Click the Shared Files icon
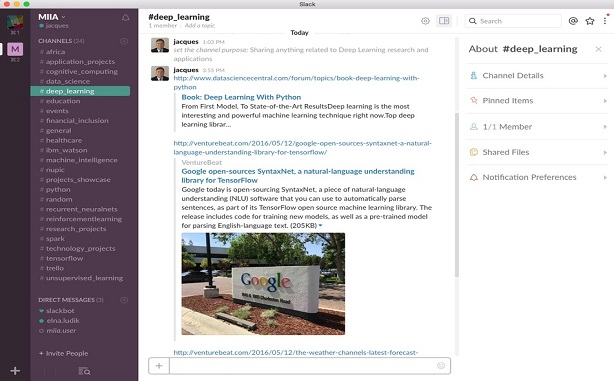 [473, 152]
